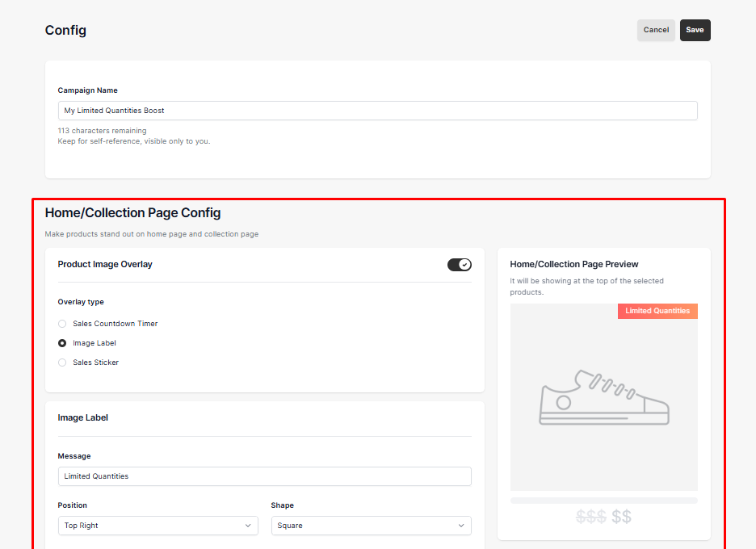
Task: Click the chevron arrow in Shape dropdown
Action: point(461,526)
